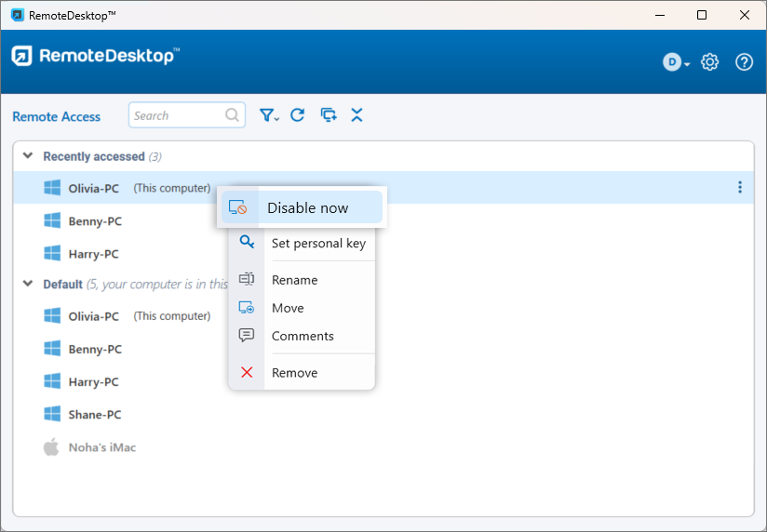Open settings with the gear icon

(710, 62)
